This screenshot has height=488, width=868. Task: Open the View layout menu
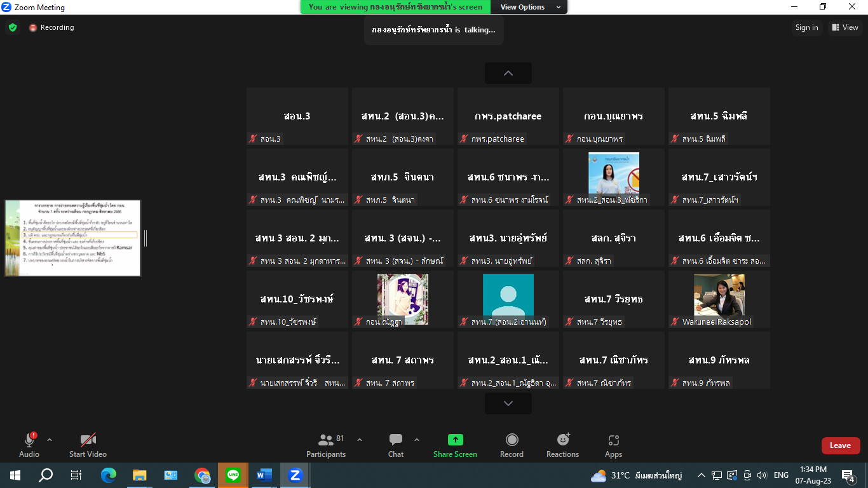(844, 27)
